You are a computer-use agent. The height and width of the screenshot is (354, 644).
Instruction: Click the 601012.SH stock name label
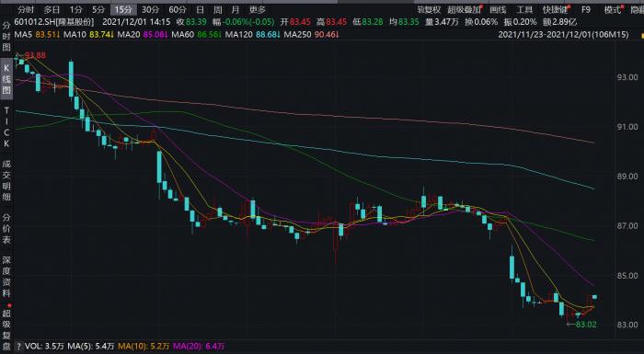(x=54, y=22)
